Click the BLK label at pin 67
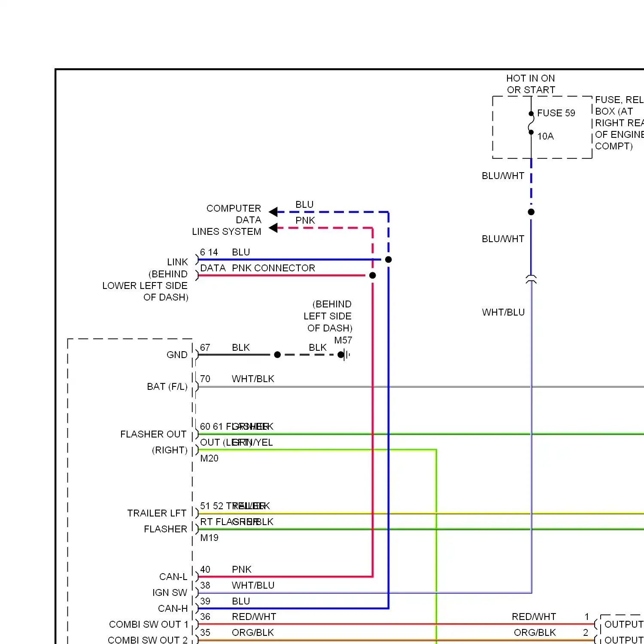The height and width of the screenshot is (644, 644). pyautogui.click(x=241, y=347)
